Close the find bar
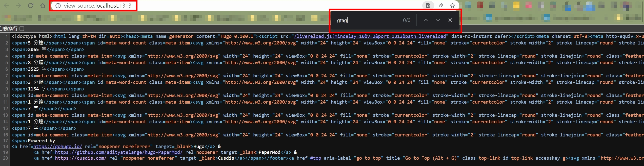The width and height of the screenshot is (644, 166). tap(450, 20)
